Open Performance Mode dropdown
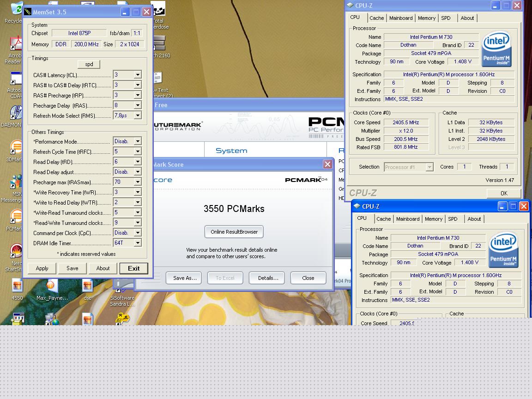532x399 pixels. [x=138, y=141]
